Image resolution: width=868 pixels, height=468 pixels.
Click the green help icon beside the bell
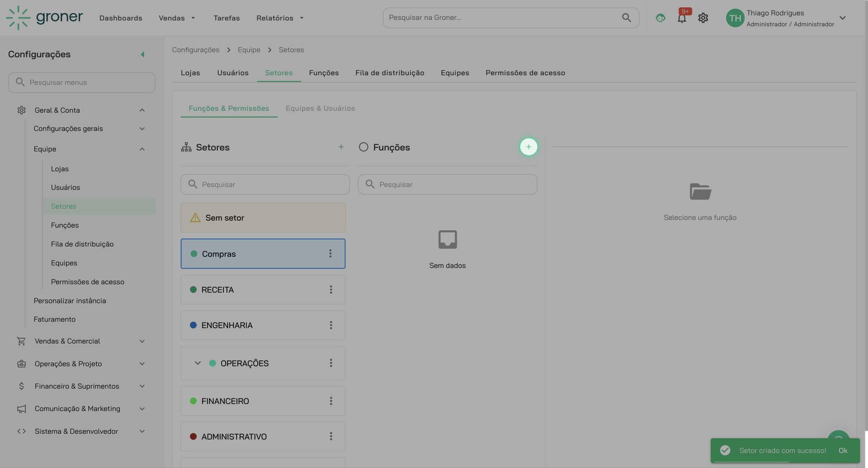click(x=660, y=18)
